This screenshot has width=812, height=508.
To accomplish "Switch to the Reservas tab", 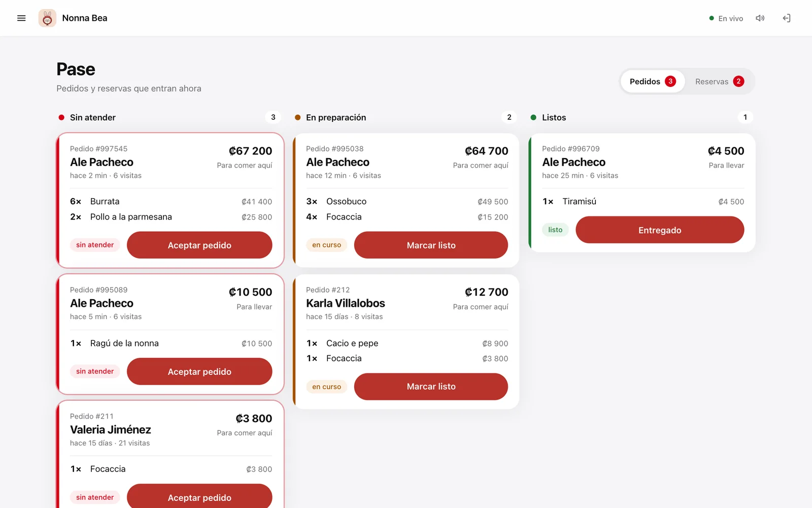I will pyautogui.click(x=719, y=81).
